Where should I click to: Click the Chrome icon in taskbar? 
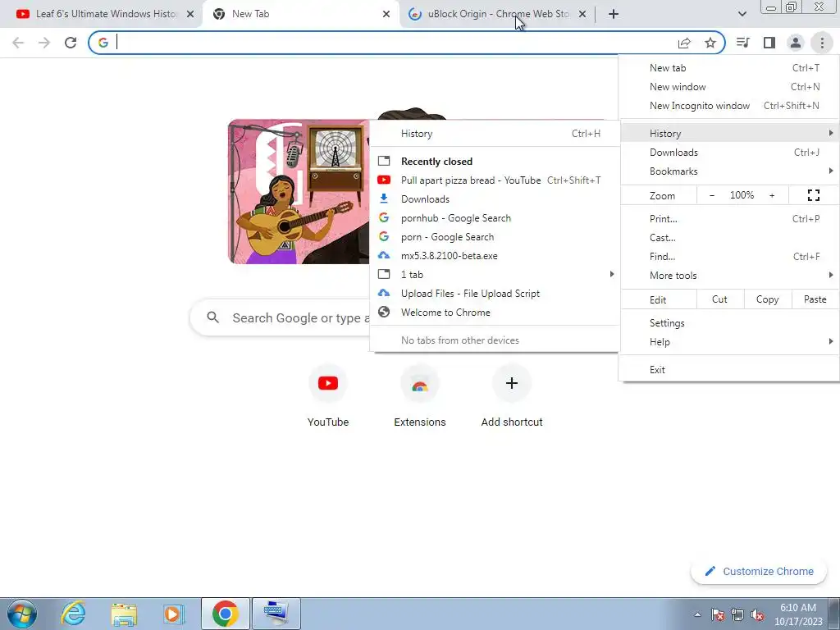point(225,614)
